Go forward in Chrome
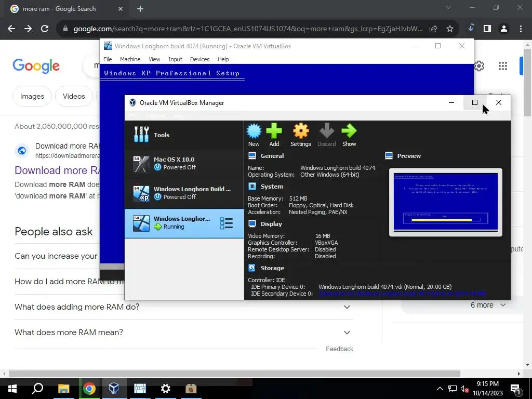This screenshot has height=399, width=532. click(x=28, y=29)
